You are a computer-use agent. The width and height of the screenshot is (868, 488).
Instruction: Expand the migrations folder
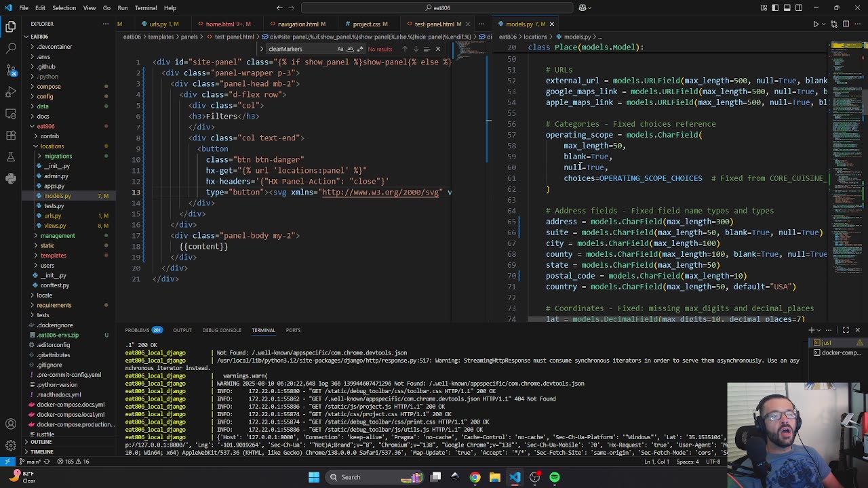coord(40,156)
